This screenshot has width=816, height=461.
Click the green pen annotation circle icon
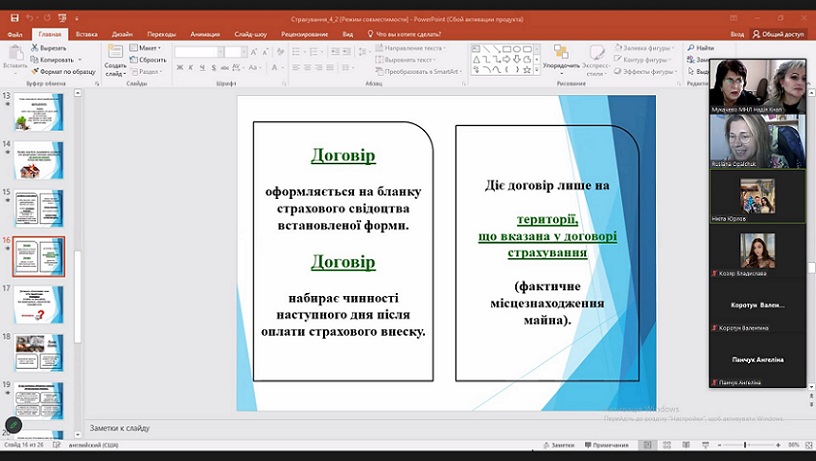[x=14, y=425]
